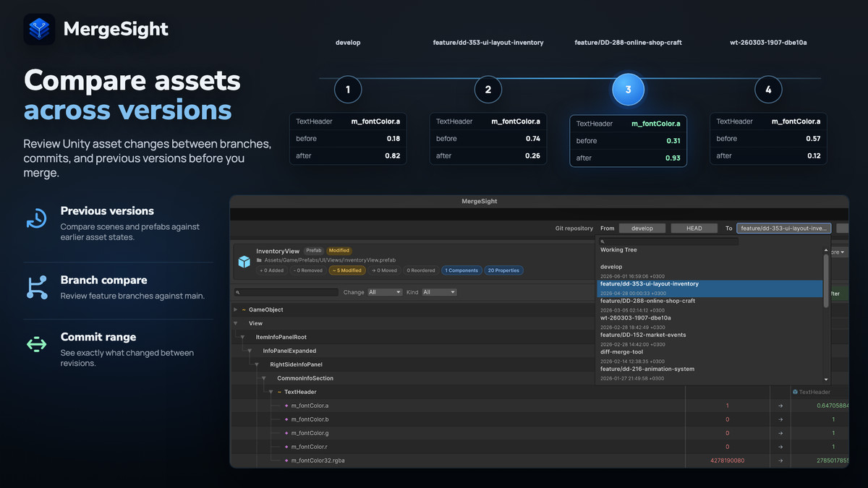Click the TextHeader component icon in right column
The image size is (868, 488).
(796, 392)
